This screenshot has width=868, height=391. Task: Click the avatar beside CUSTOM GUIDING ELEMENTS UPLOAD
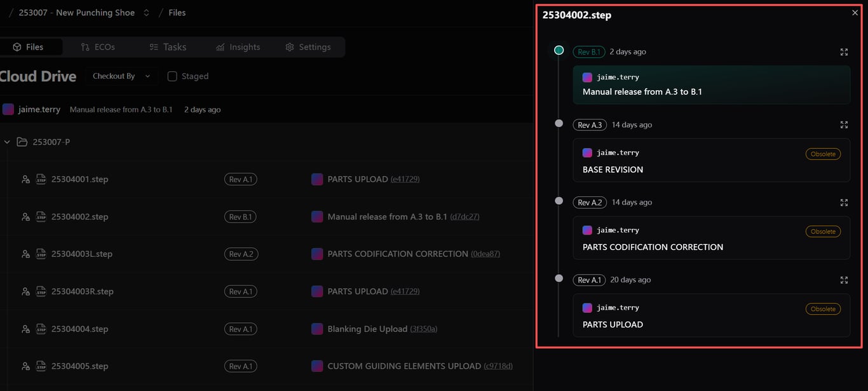317,366
